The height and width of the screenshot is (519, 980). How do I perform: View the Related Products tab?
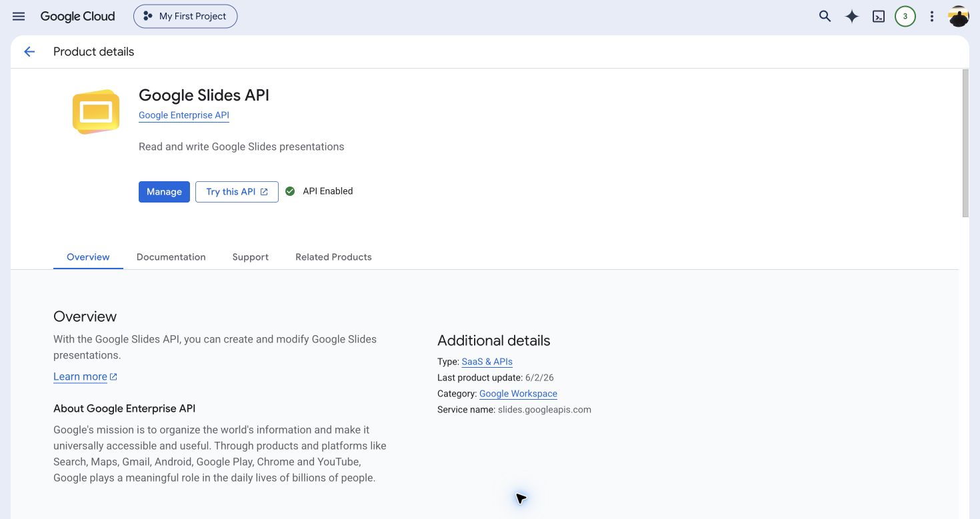click(333, 257)
